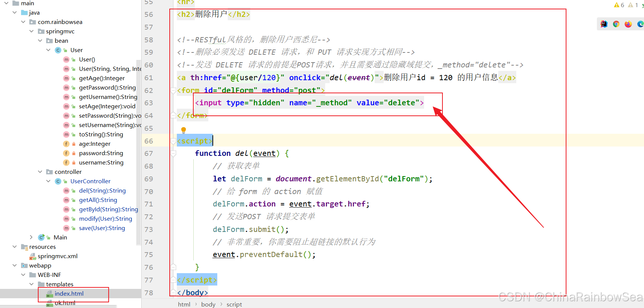Screen dimensions: 644x308
Task: Fold the form tag at line 62
Action: coord(173,90)
